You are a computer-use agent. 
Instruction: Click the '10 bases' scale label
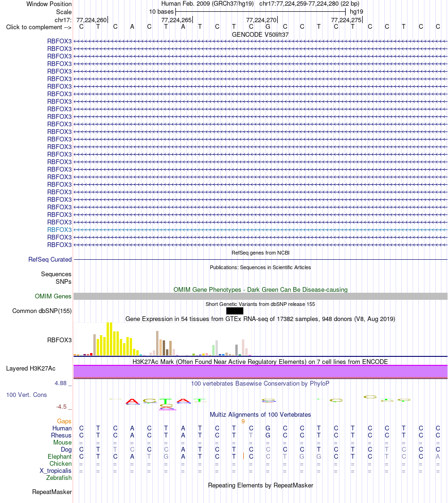point(161,12)
